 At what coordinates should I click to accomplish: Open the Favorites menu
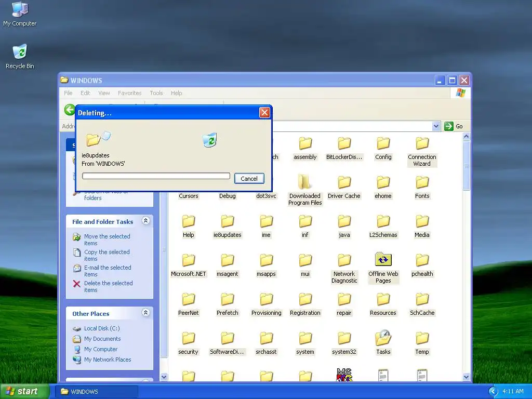[129, 93]
